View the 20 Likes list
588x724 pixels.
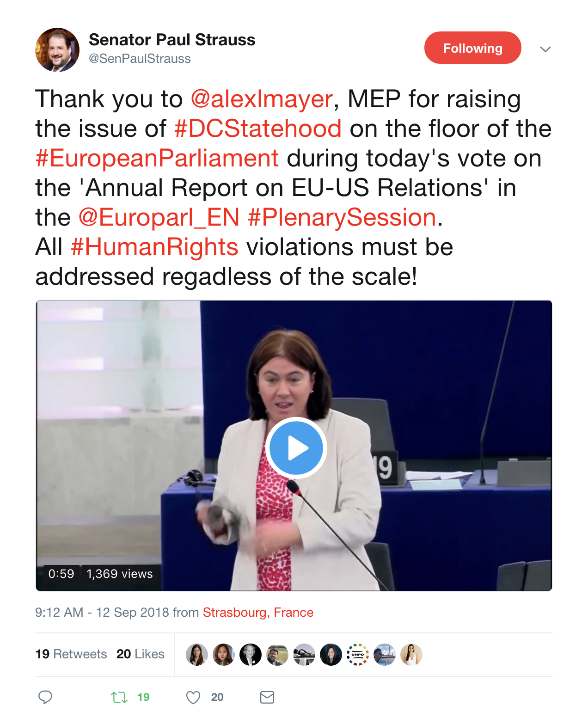pos(141,654)
